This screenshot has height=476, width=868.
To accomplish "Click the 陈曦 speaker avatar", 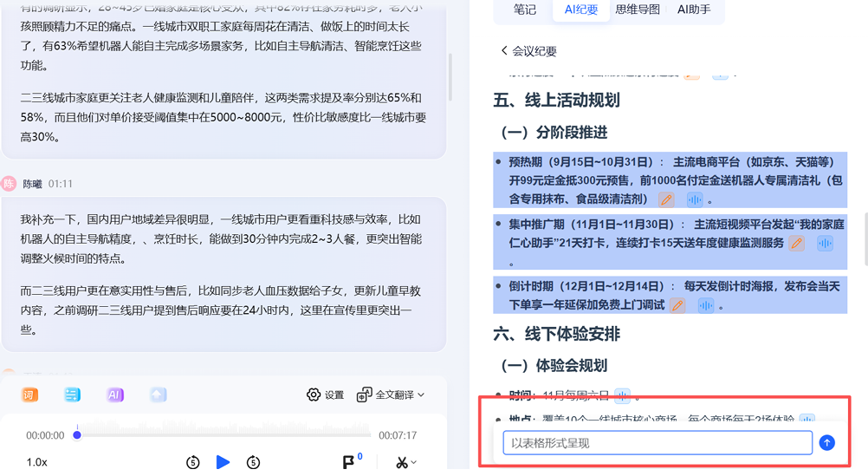I will coord(9,184).
